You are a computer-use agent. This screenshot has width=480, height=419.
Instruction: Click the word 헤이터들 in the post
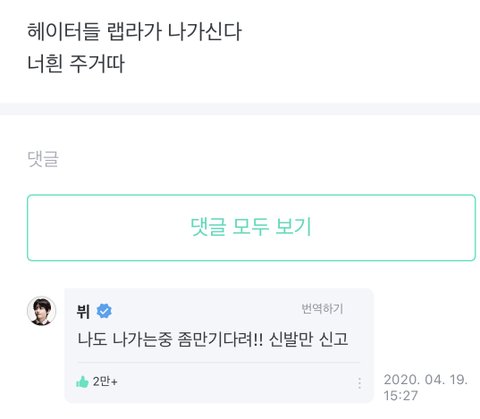(64, 32)
